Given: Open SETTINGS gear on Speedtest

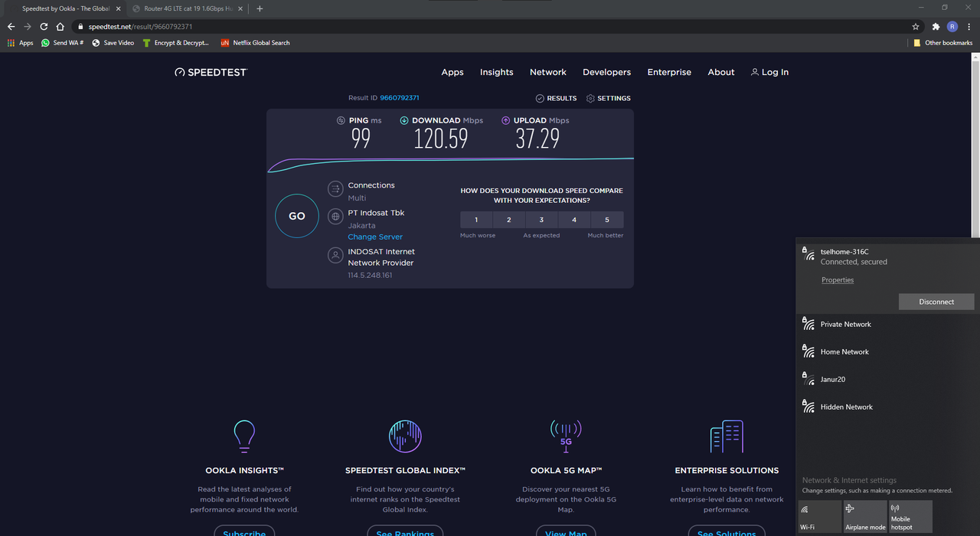Looking at the screenshot, I should 608,98.
